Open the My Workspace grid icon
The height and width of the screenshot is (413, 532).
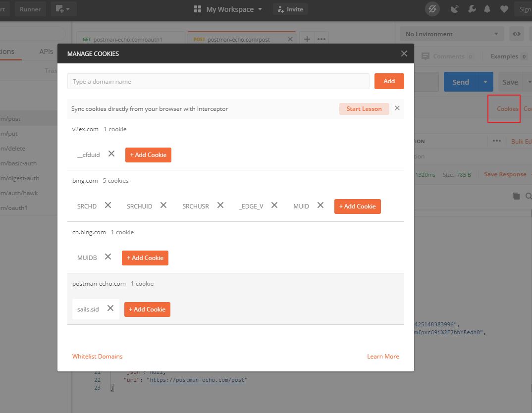pos(198,9)
